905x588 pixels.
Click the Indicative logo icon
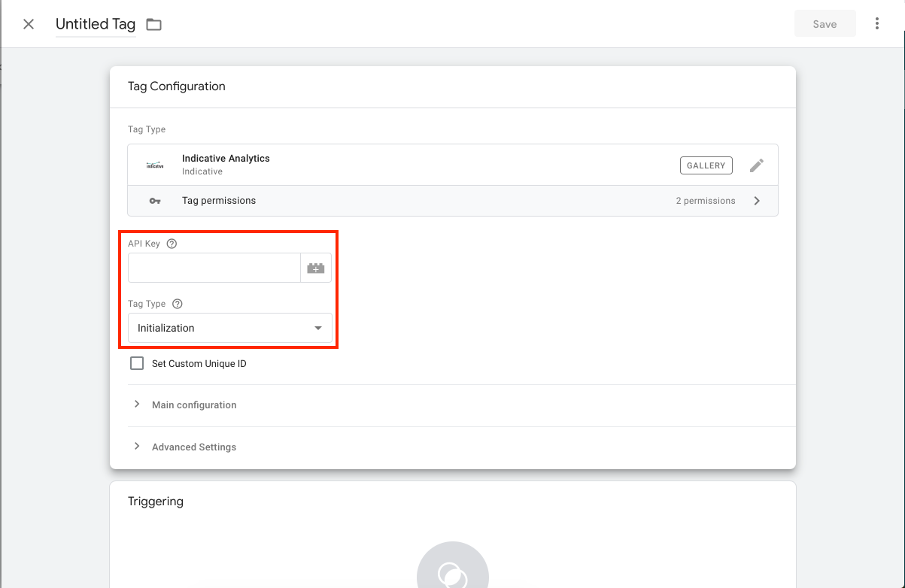point(155,165)
